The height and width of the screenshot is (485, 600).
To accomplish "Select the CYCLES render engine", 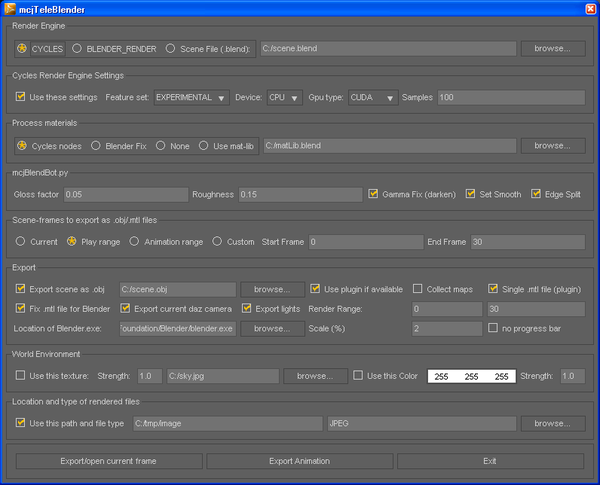I will tap(22, 49).
